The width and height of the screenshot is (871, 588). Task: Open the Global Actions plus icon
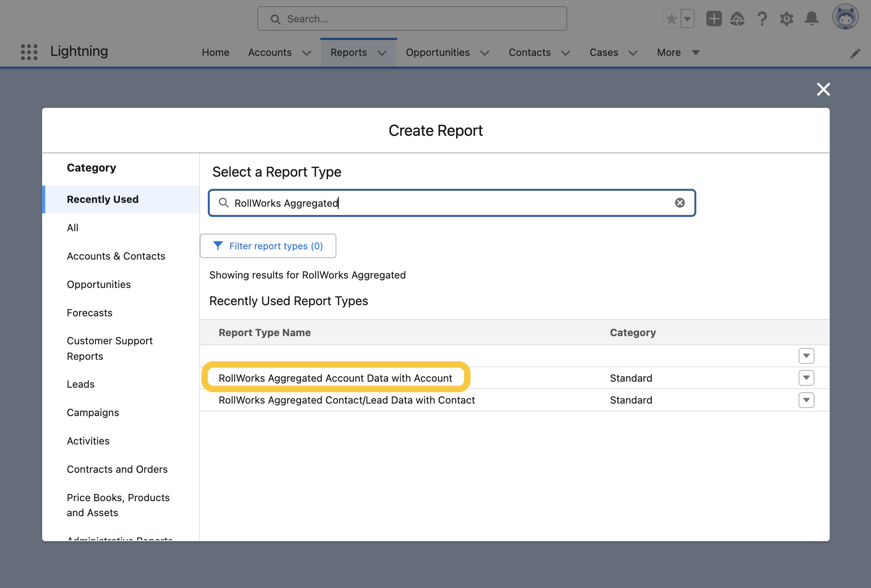[x=714, y=19]
